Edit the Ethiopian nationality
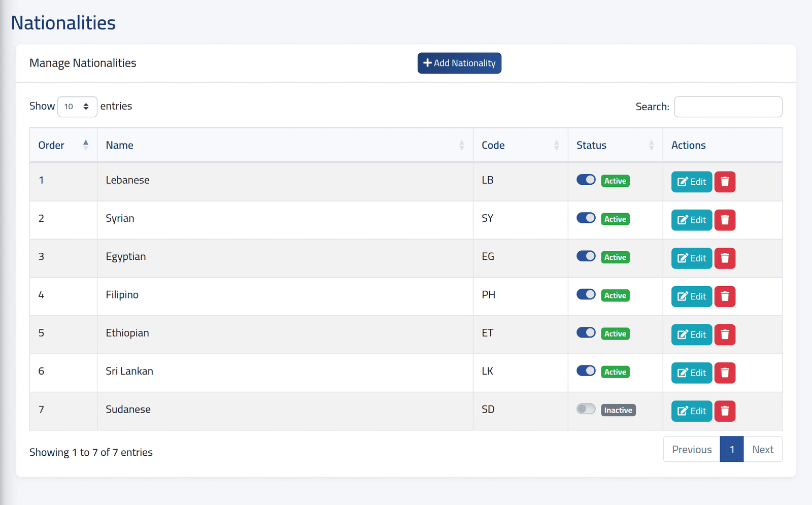The width and height of the screenshot is (812, 505). click(x=692, y=334)
